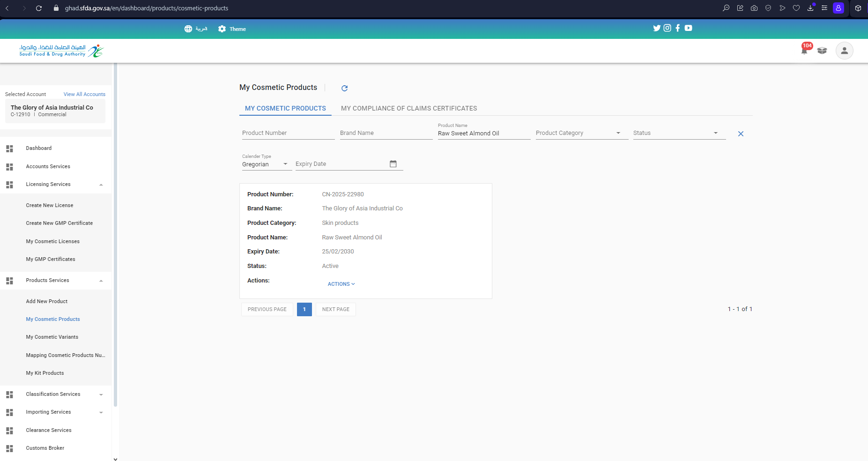Click the sidebar scroll down arrow
The height and width of the screenshot is (461, 868).
point(115,459)
